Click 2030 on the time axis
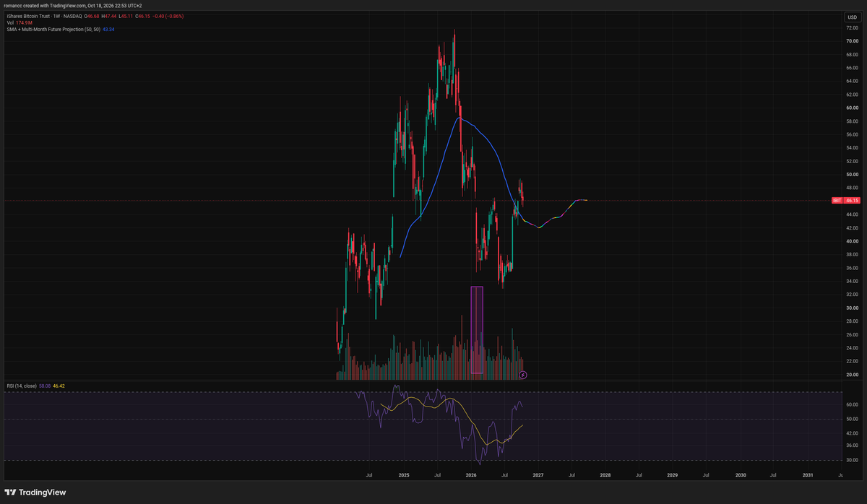The width and height of the screenshot is (867, 504). coord(741,474)
